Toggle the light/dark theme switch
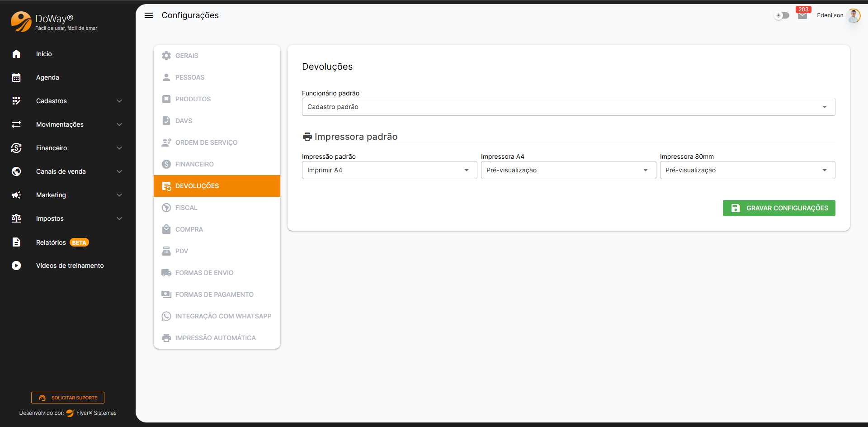This screenshot has width=868, height=427. (x=782, y=15)
